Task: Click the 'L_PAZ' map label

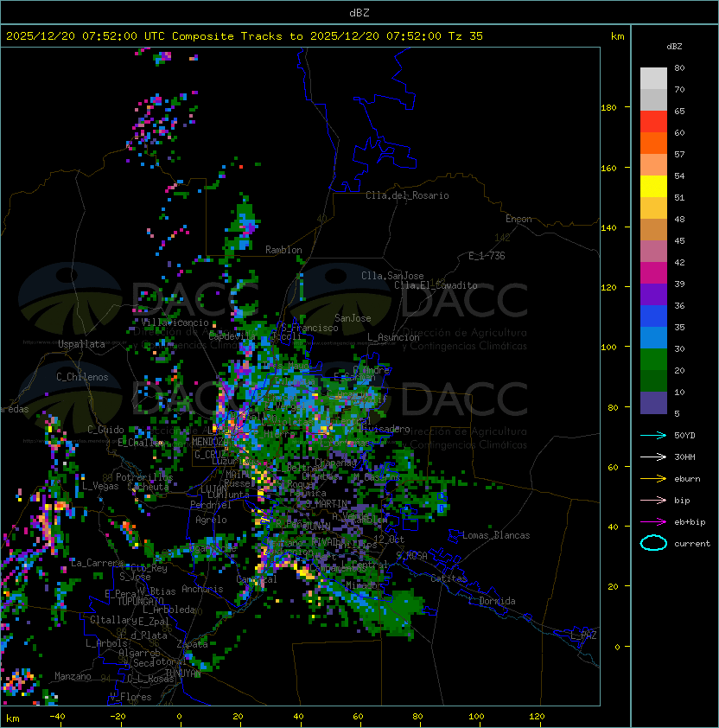Action: (583, 635)
